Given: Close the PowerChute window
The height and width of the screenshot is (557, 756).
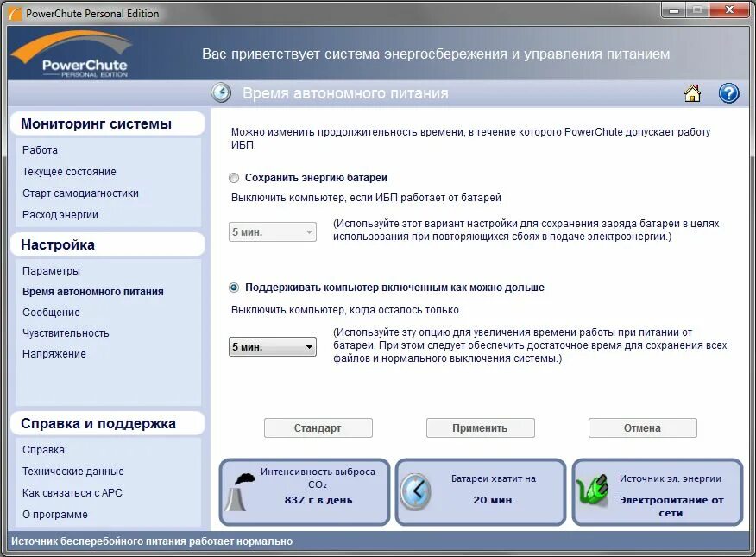Looking at the screenshot, I should point(730,10).
